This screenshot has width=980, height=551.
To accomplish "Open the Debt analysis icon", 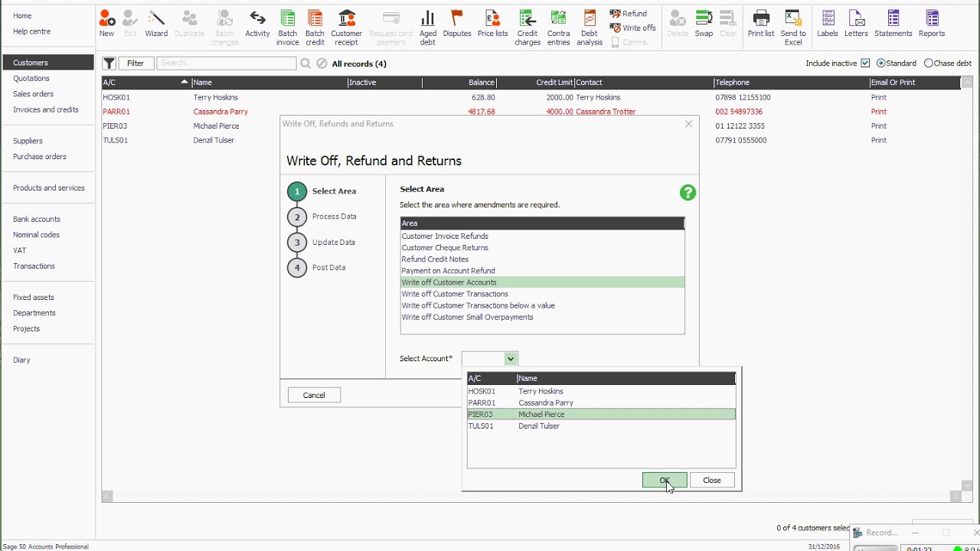I will click(590, 28).
